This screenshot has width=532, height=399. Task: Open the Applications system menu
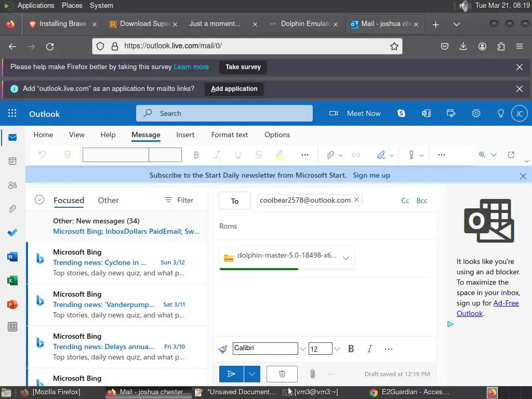point(36,5)
